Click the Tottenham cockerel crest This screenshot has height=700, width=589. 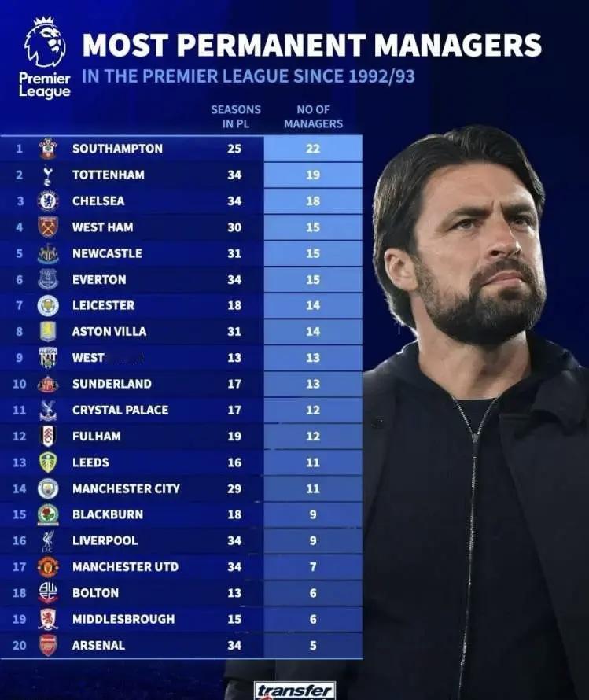click(48, 175)
